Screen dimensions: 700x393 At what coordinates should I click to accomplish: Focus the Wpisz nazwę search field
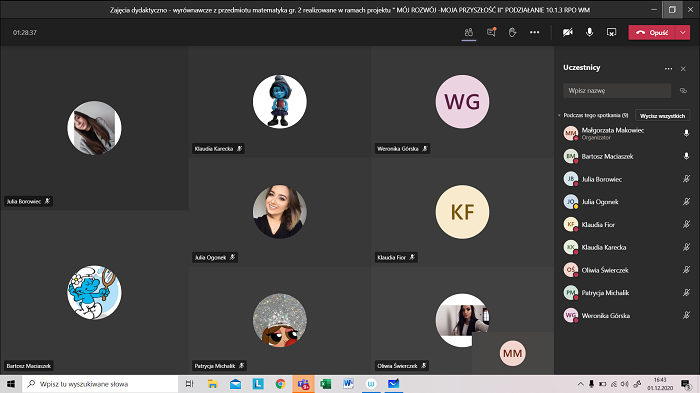(x=617, y=91)
